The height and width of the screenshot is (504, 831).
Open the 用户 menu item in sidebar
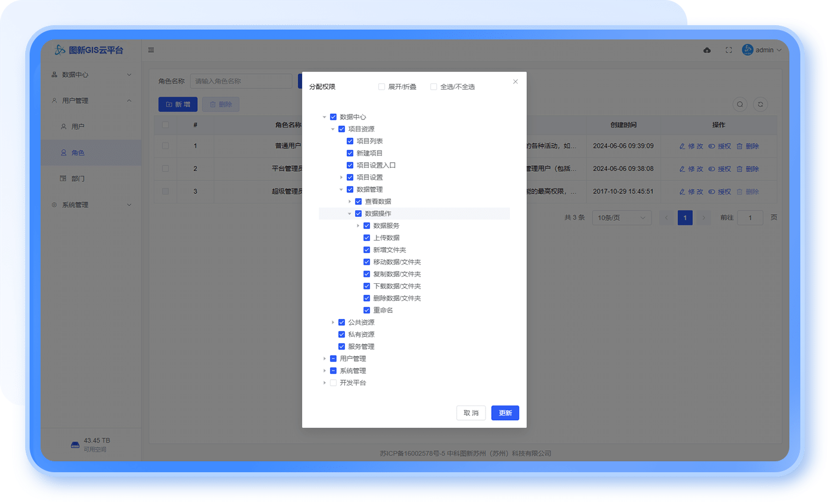[x=78, y=127]
